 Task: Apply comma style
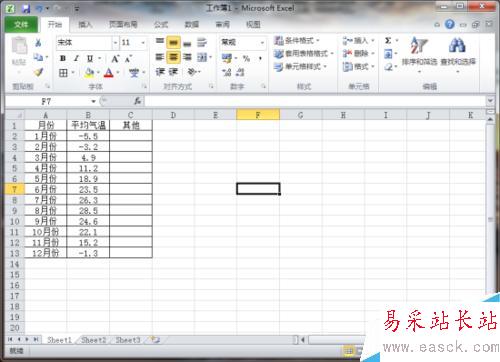point(260,59)
